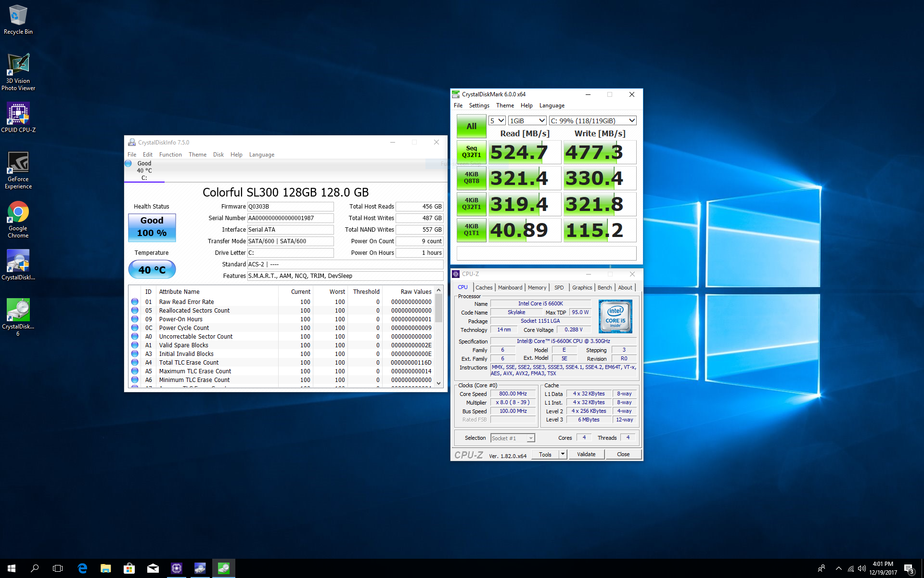Open CrystalDiskInfo desktop shortcut
This screenshot has width=924, height=578.
pyautogui.click(x=18, y=264)
